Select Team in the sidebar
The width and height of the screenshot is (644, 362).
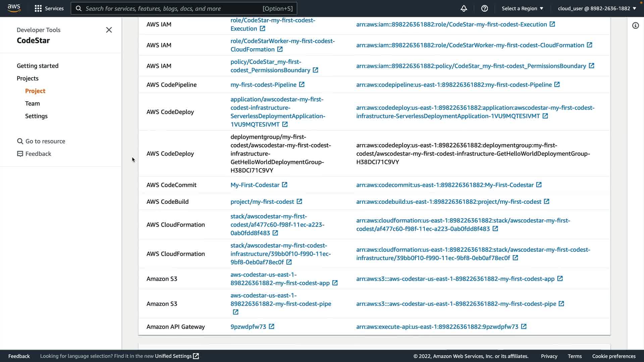tap(32, 103)
